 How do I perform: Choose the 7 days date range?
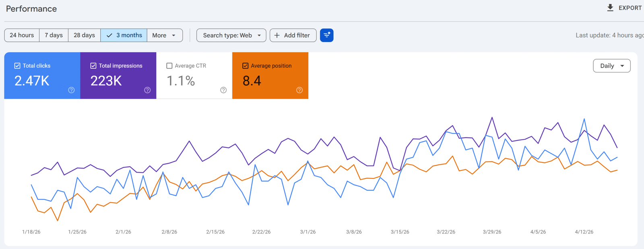click(54, 35)
